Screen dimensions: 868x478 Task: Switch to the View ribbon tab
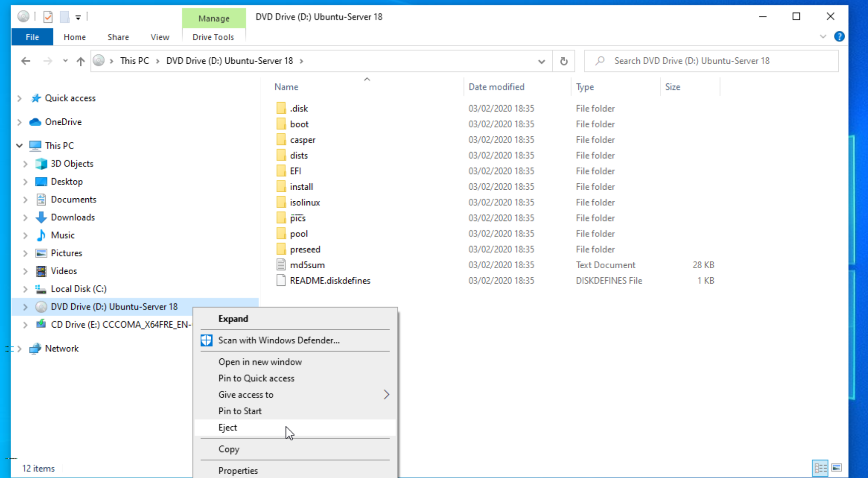(x=160, y=37)
